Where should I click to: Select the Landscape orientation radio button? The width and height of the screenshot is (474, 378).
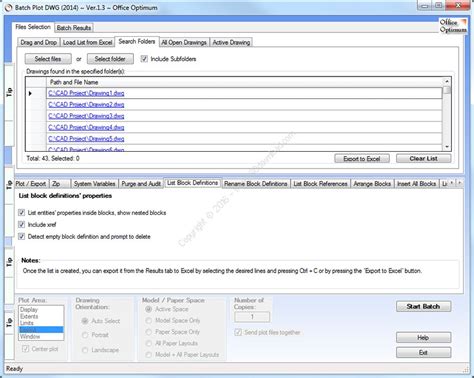85,350
